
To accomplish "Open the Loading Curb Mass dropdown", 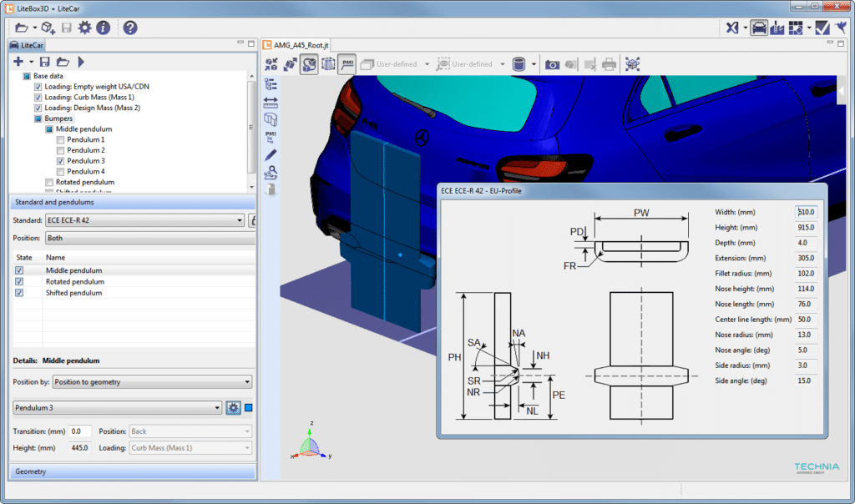I will (x=190, y=448).
